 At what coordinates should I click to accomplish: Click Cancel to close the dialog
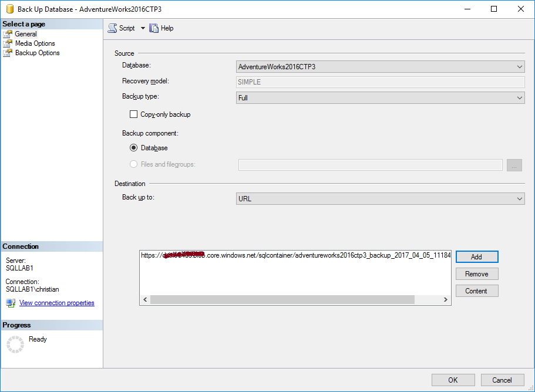tap(502, 380)
